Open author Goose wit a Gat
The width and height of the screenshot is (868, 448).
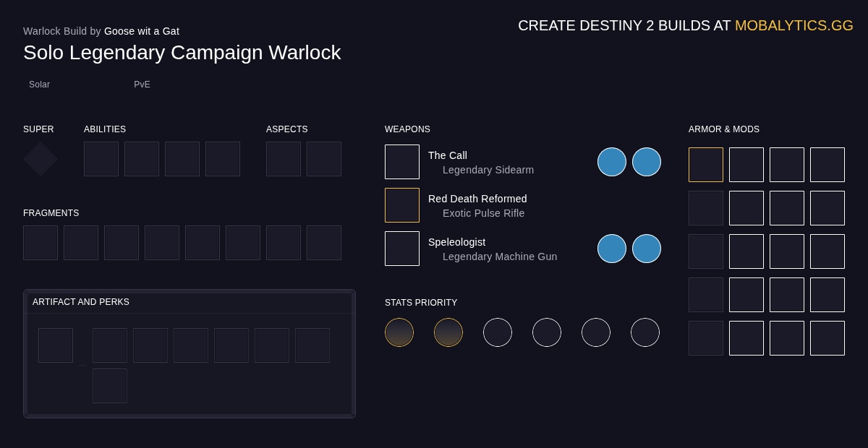(x=142, y=31)
